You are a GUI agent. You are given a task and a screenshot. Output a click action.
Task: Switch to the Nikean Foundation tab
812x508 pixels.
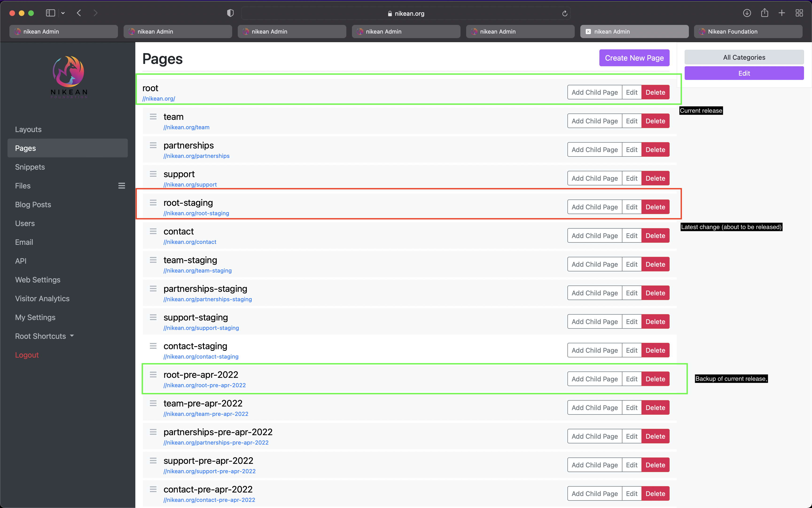point(748,31)
